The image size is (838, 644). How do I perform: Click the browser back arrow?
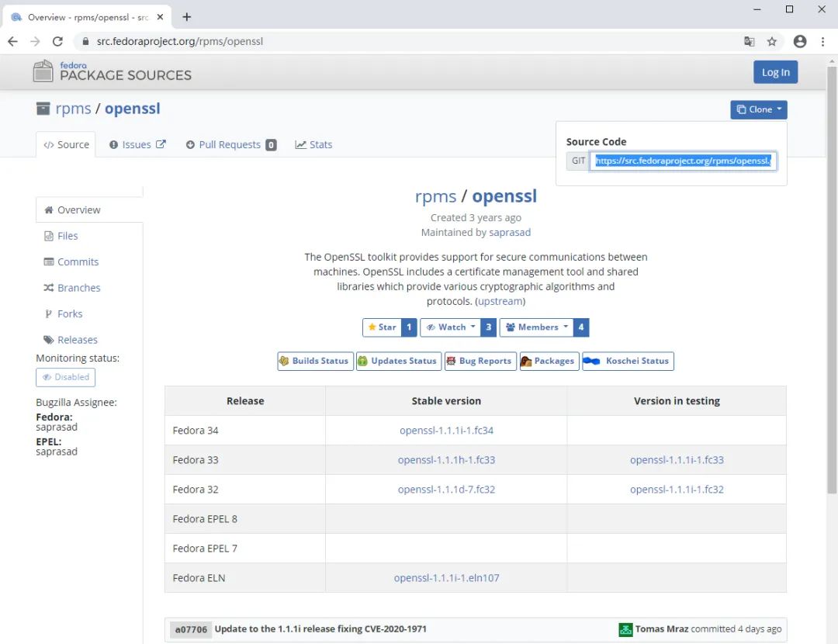tap(13, 41)
